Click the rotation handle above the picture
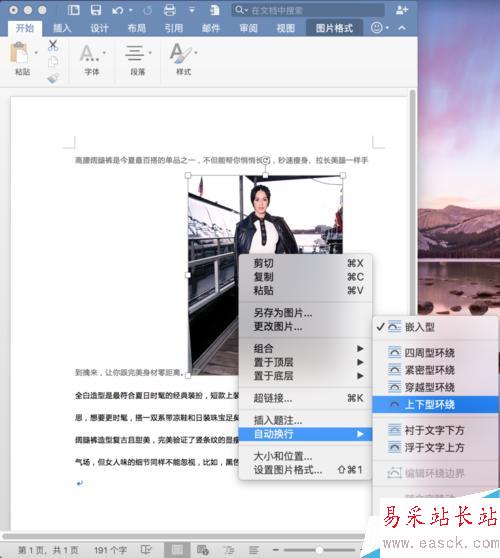Image resolution: width=500 pixels, height=558 pixels. [265, 160]
